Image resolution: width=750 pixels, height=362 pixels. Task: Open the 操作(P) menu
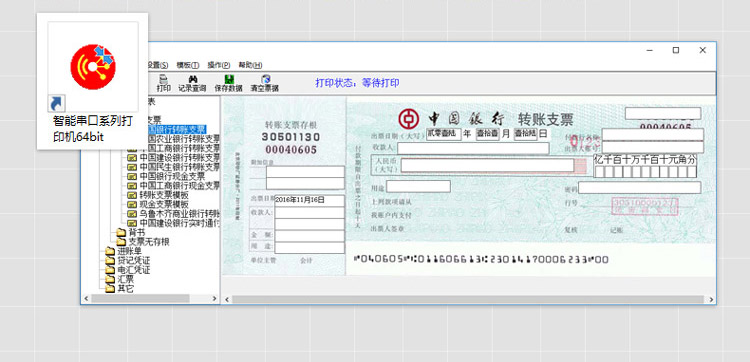click(x=219, y=65)
